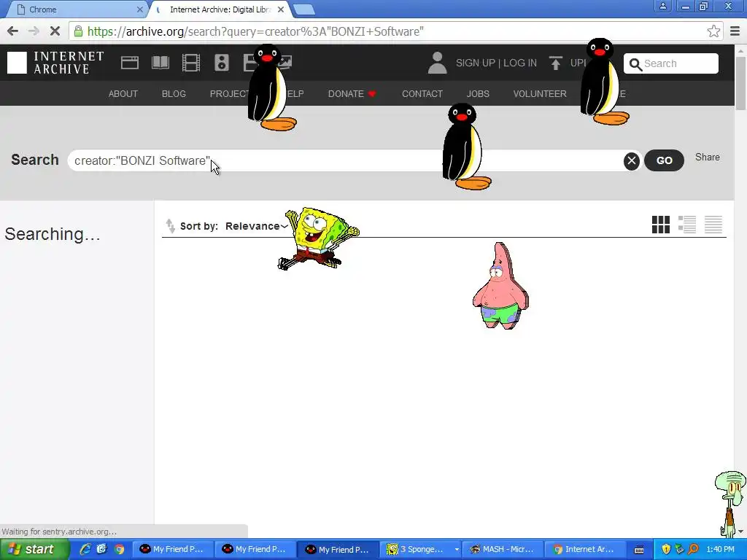Open a new tab
The image size is (747, 560).
(x=303, y=9)
